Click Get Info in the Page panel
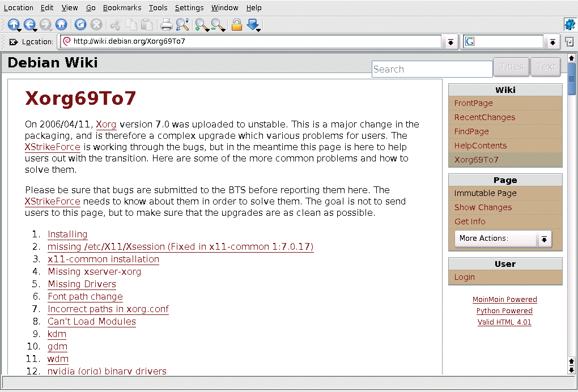Screen dimensions: 578x392 [x=470, y=221]
